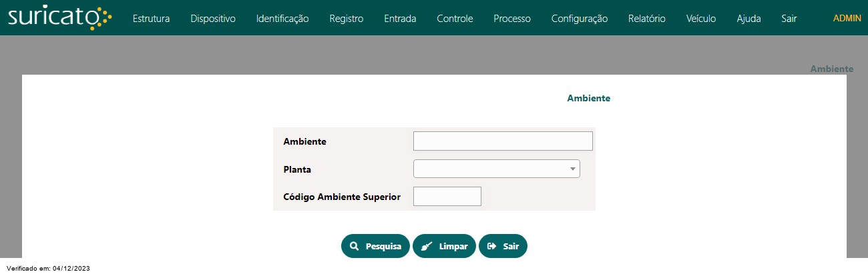This screenshot has height=278, width=868.
Task: Click the exit arrow icon on Sair button
Action: (x=492, y=246)
